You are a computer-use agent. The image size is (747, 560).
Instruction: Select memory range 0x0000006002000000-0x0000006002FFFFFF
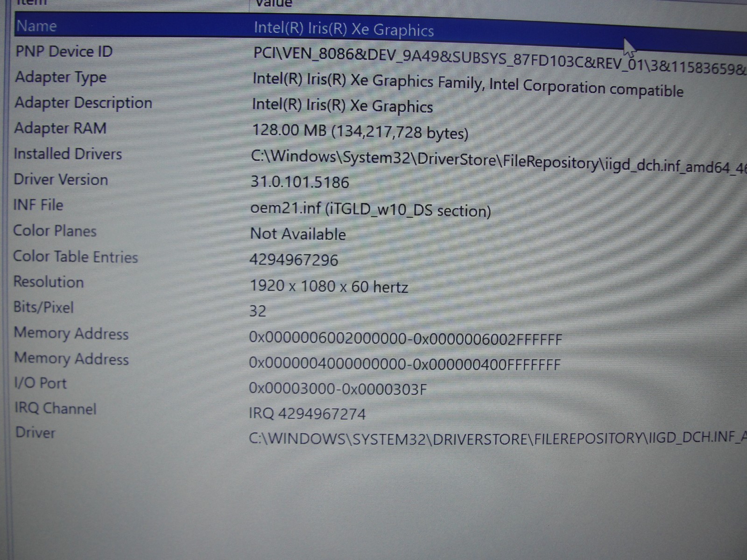(x=405, y=338)
